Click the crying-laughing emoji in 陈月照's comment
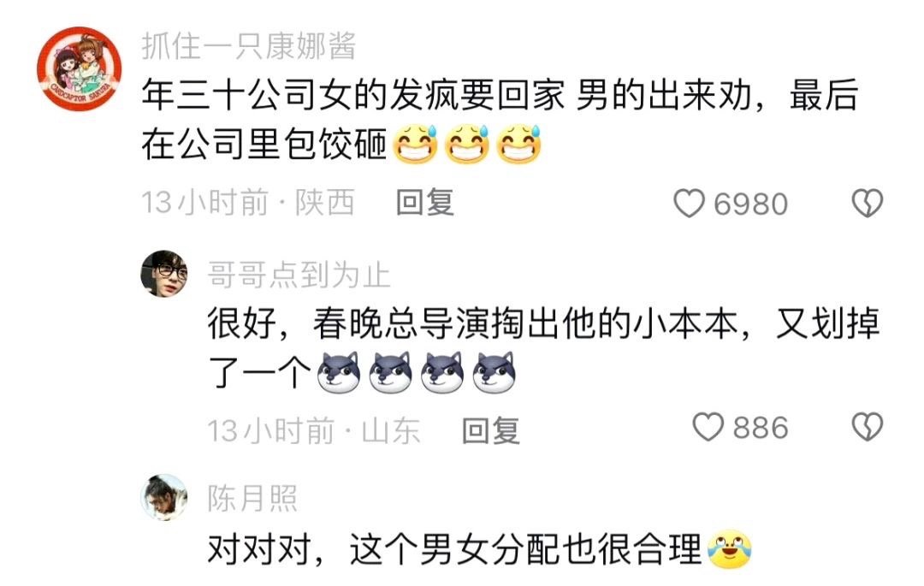Image resolution: width=924 pixels, height=586 pixels. click(730, 549)
